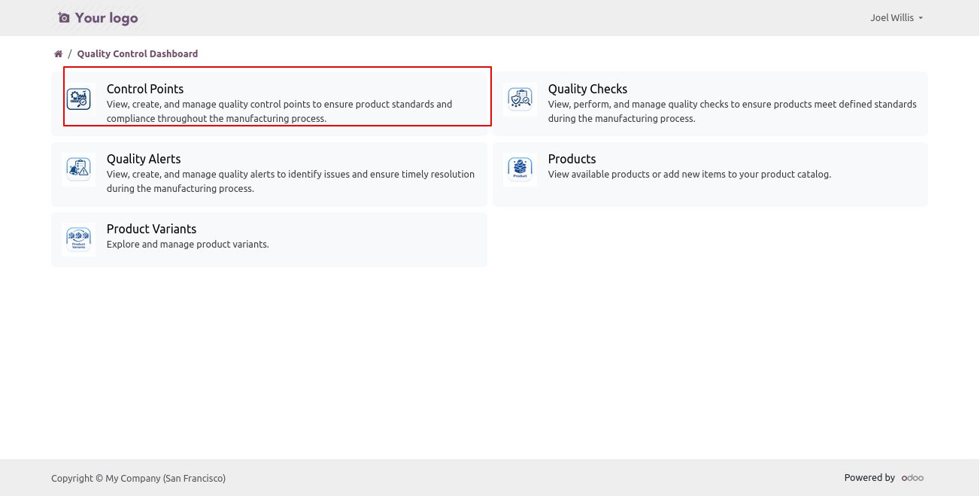Open the Quality Checks title link
The height and width of the screenshot is (496, 980).
click(587, 89)
